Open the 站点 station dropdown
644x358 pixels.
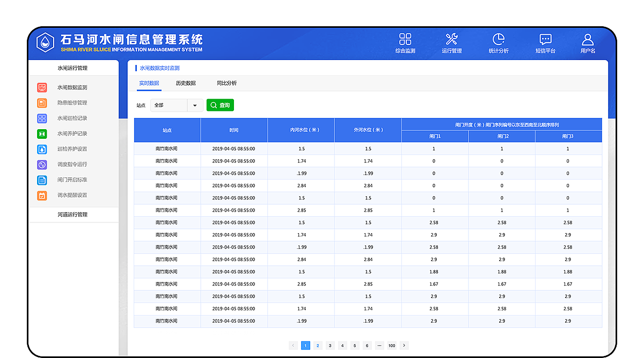(177, 105)
